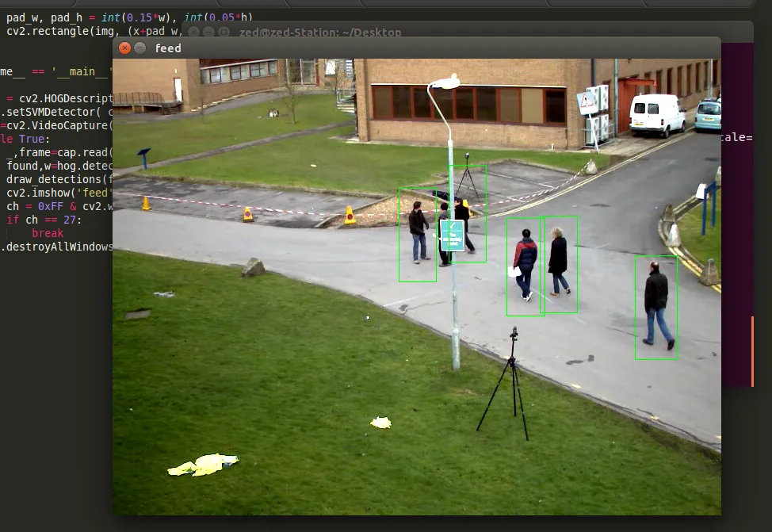The height and width of the screenshot is (532, 772).
Task: Click the 'ale=' text in the terminal
Action: click(x=737, y=137)
